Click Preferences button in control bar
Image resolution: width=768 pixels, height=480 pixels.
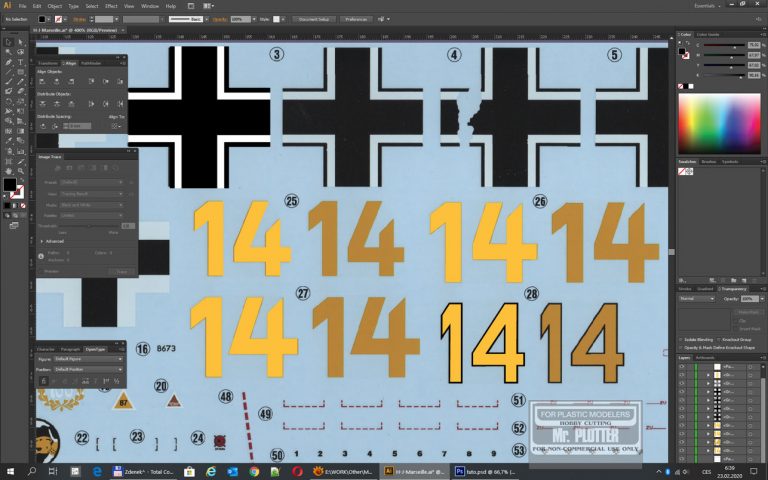pos(356,19)
